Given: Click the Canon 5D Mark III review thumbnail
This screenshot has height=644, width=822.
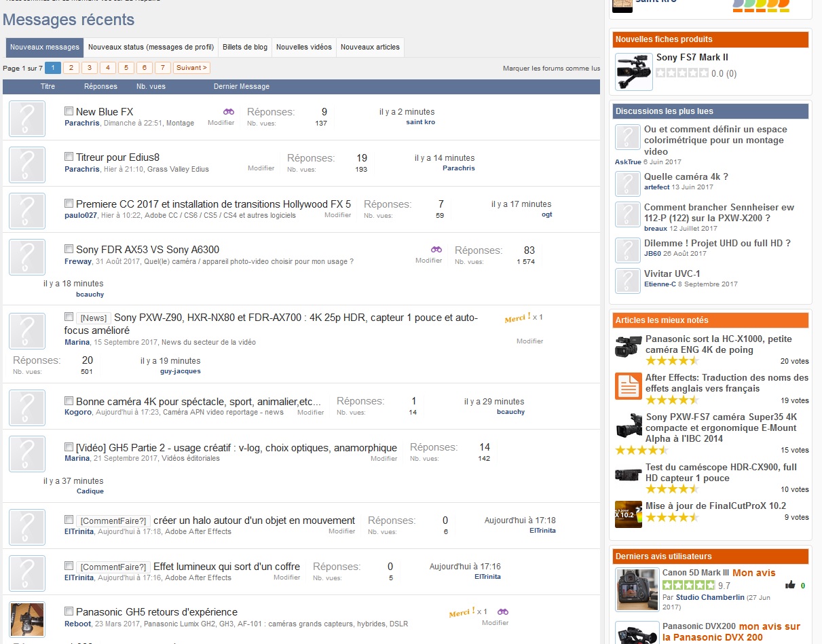Looking at the screenshot, I should tap(637, 589).
